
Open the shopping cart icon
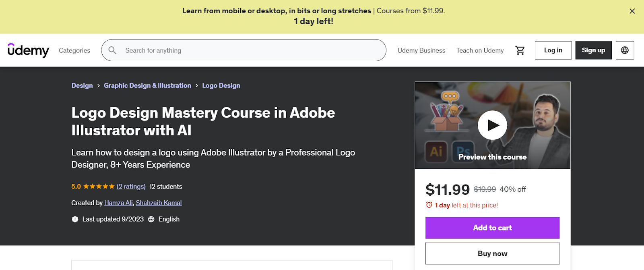coord(520,50)
